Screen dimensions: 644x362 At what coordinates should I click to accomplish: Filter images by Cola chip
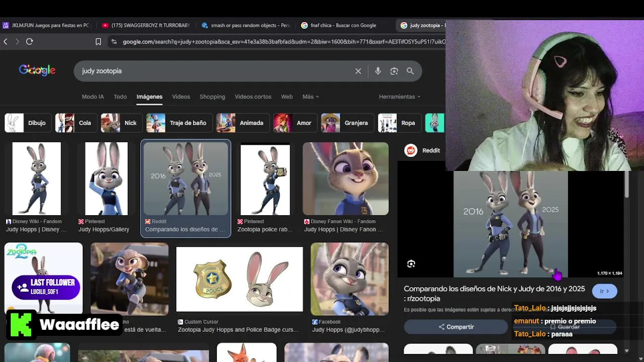click(x=75, y=123)
